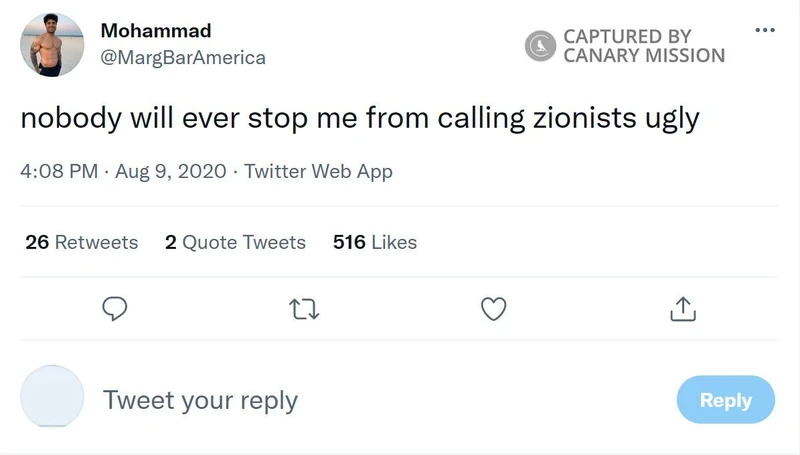800x455 pixels.
Task: Share the tweet via upload arrow icon
Action: click(682, 310)
